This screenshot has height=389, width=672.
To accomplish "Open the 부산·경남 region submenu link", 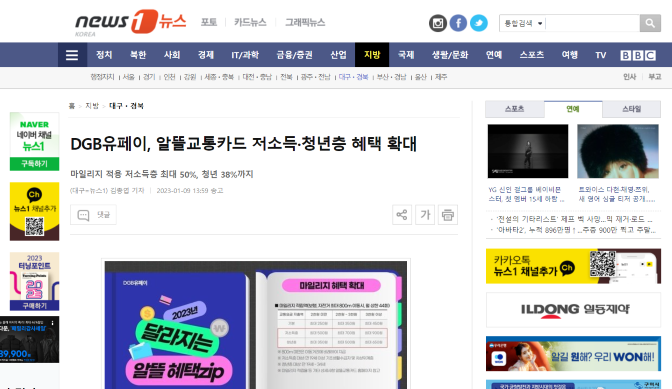I will (x=391, y=77).
